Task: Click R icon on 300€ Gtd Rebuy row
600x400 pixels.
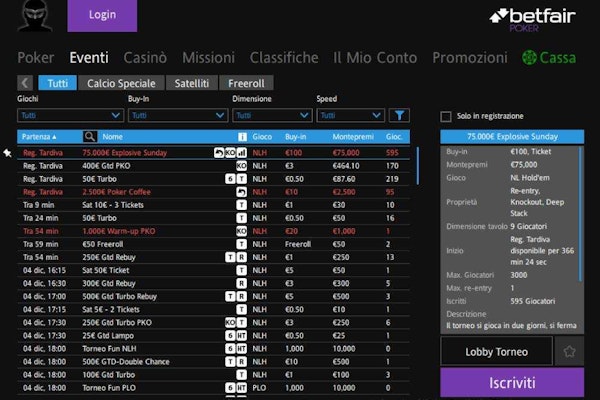Action: point(241,283)
